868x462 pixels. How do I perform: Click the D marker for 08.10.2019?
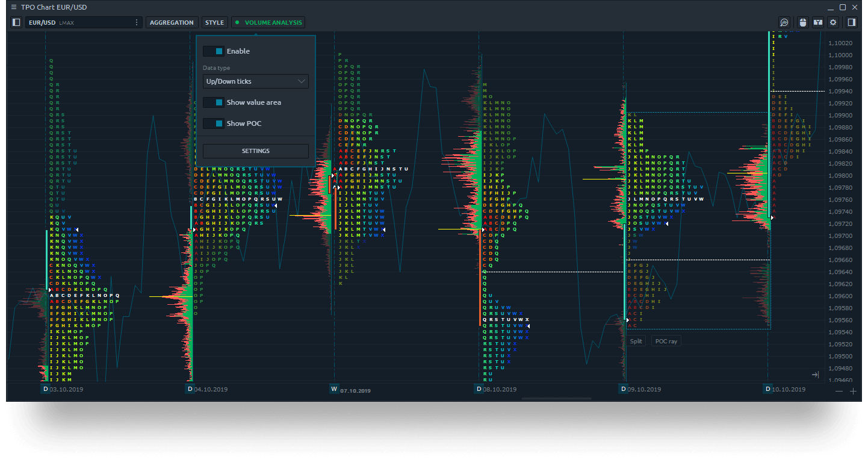point(479,389)
